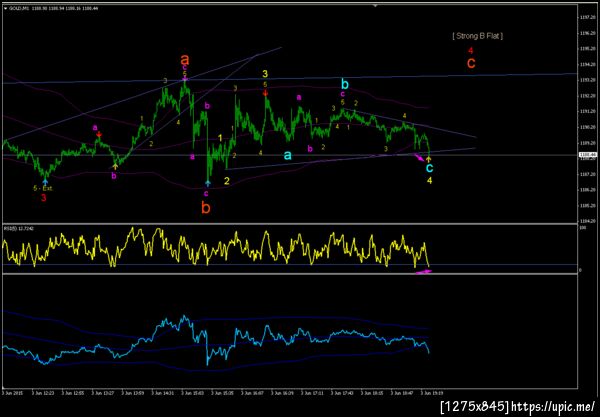Click the yellow up arrow above magenta 'b'
Image resolution: width=600 pixels, height=417 pixels.
click(x=115, y=166)
